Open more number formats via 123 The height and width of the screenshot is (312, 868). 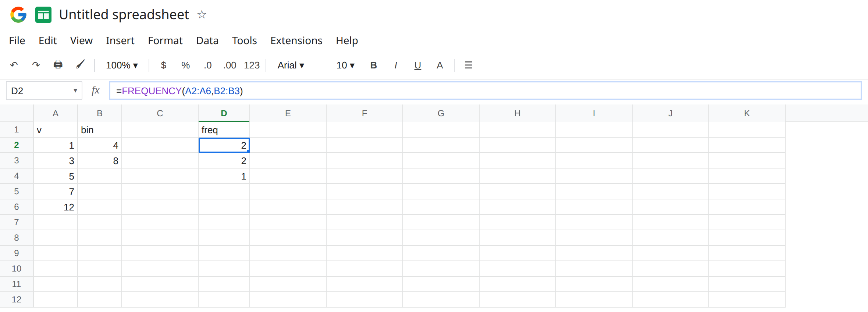(252, 65)
